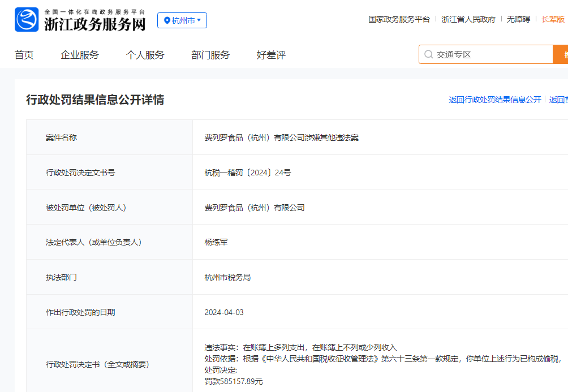Click the magnifier icon in search box
568x392 pixels.
coord(428,55)
